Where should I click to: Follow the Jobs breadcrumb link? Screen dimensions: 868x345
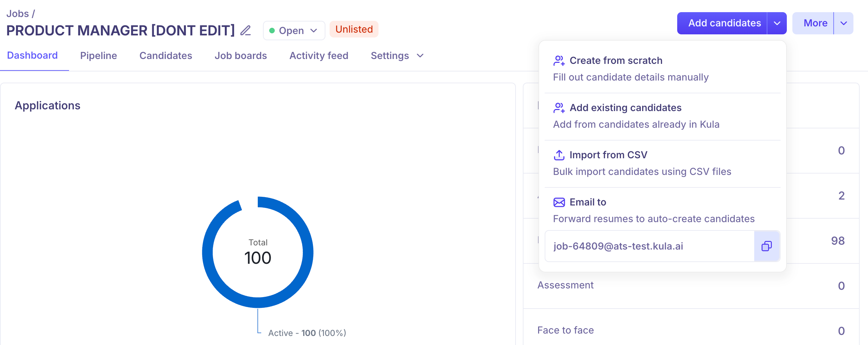(x=18, y=14)
